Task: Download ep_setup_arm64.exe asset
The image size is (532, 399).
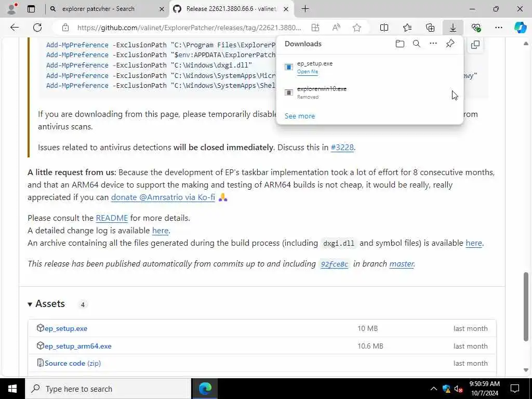Action: [78, 346]
